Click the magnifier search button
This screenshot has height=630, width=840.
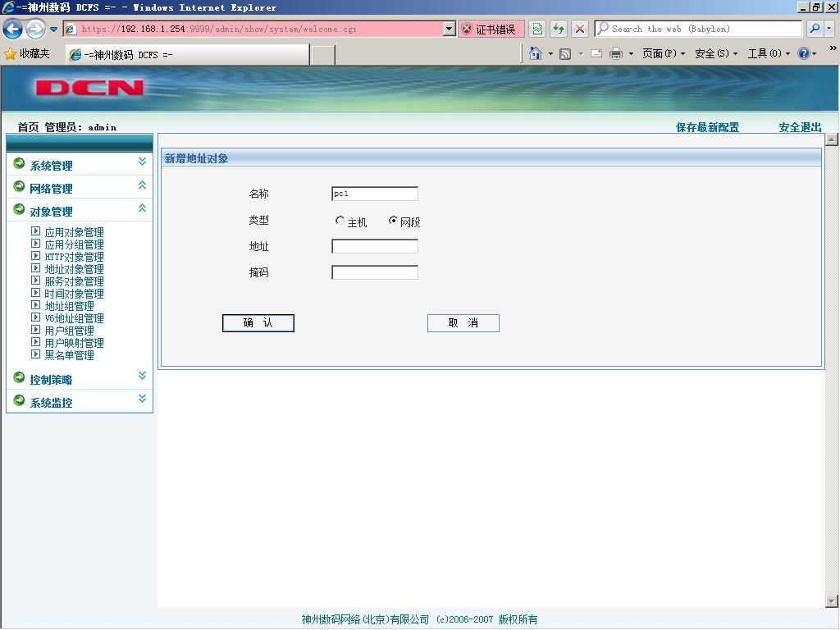click(815, 29)
